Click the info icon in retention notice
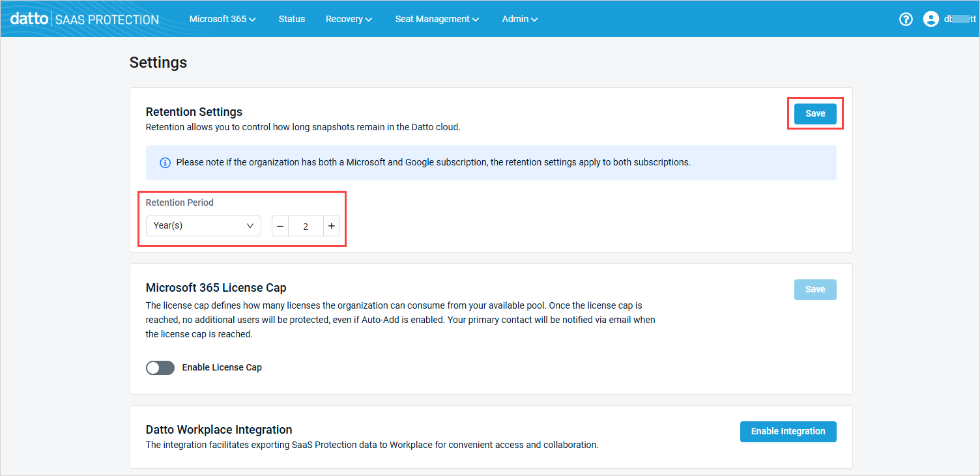Screen dimensions: 980x476 click(x=166, y=163)
